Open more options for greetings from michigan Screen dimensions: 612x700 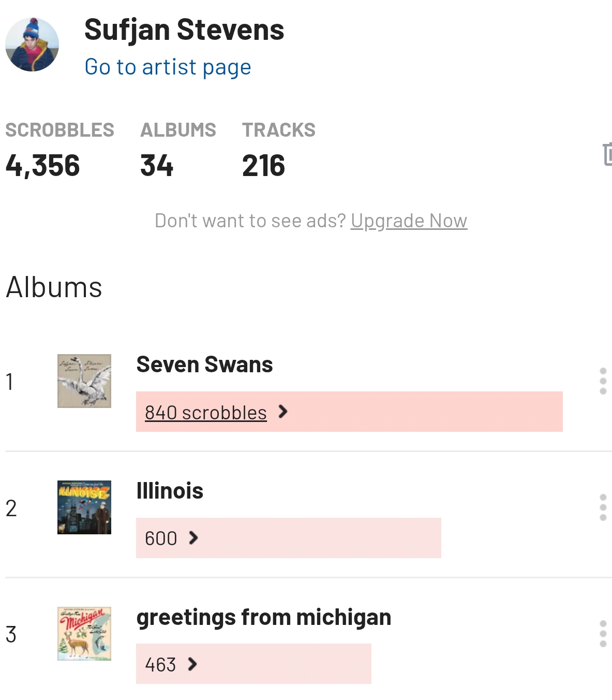coord(603,634)
